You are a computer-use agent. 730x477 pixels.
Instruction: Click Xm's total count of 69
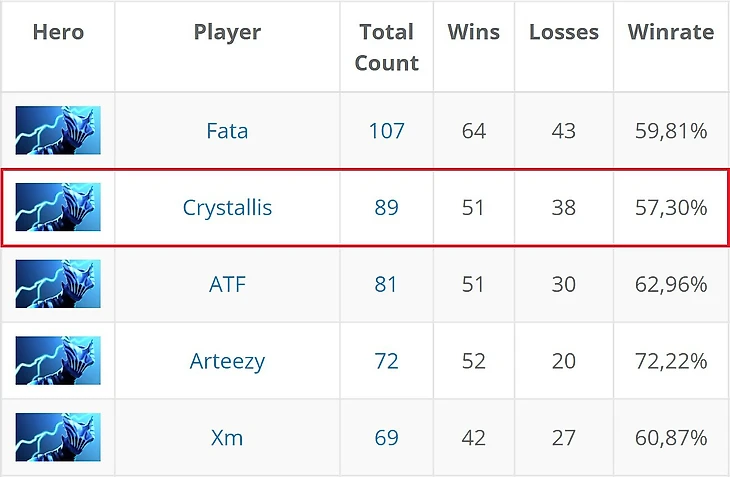click(x=386, y=437)
